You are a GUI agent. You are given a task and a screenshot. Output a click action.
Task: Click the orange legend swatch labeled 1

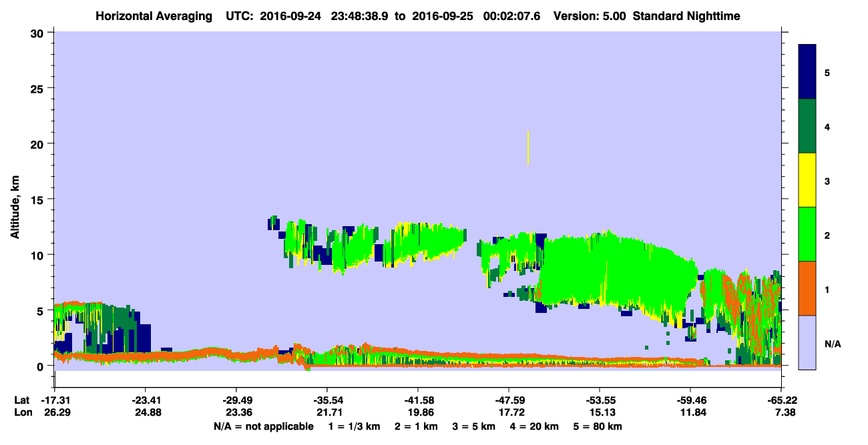point(807,288)
